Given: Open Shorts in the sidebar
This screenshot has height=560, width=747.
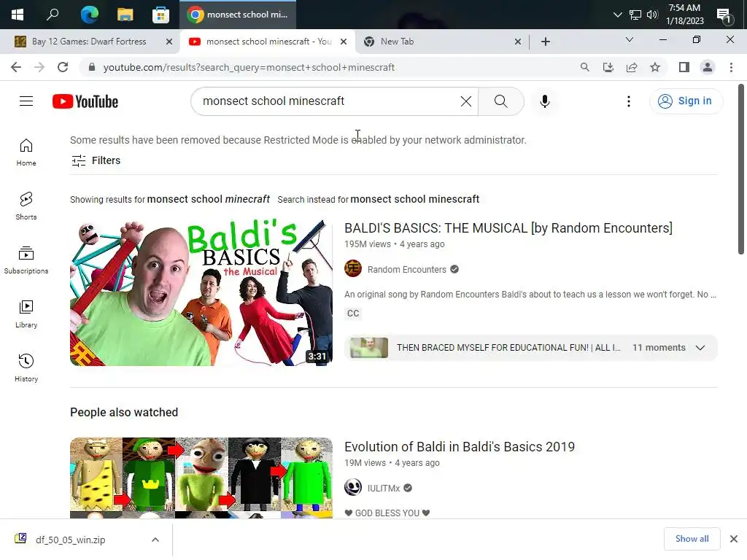Looking at the screenshot, I should (26, 206).
